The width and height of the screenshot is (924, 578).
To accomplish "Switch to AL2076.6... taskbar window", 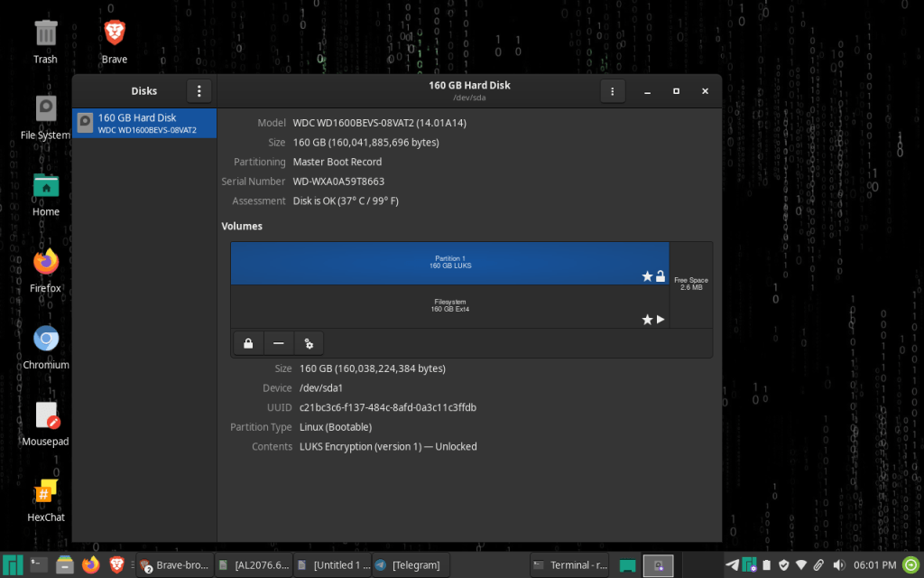I will click(x=254, y=565).
